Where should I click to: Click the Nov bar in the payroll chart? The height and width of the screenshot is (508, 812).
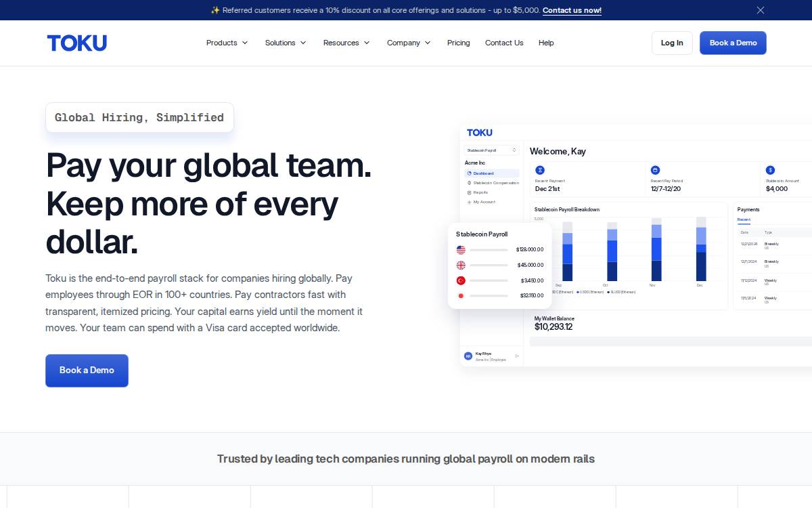tap(656, 249)
